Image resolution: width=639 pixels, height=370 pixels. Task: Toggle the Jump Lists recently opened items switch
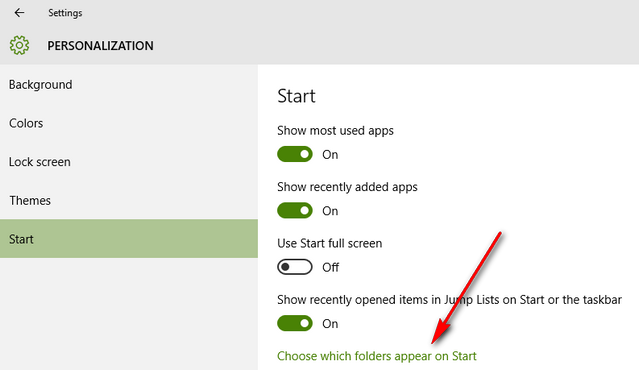point(295,324)
